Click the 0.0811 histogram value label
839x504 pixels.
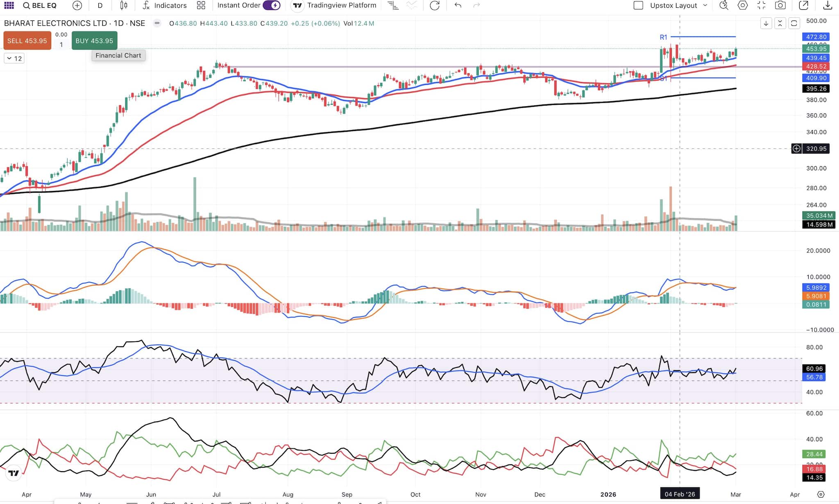point(816,304)
